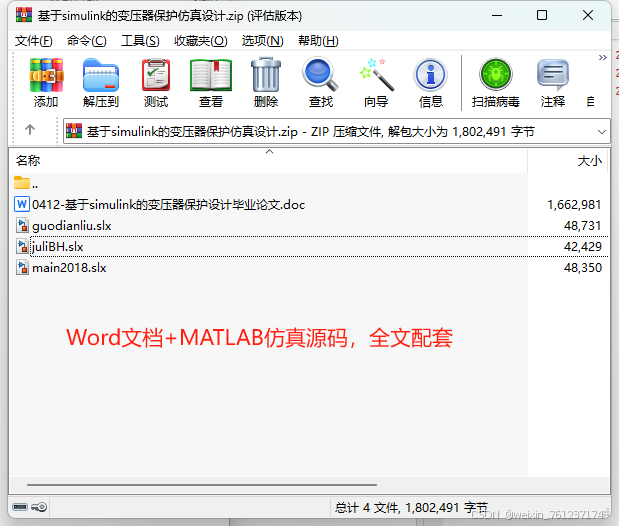Click the size value 48,731

click(x=582, y=225)
